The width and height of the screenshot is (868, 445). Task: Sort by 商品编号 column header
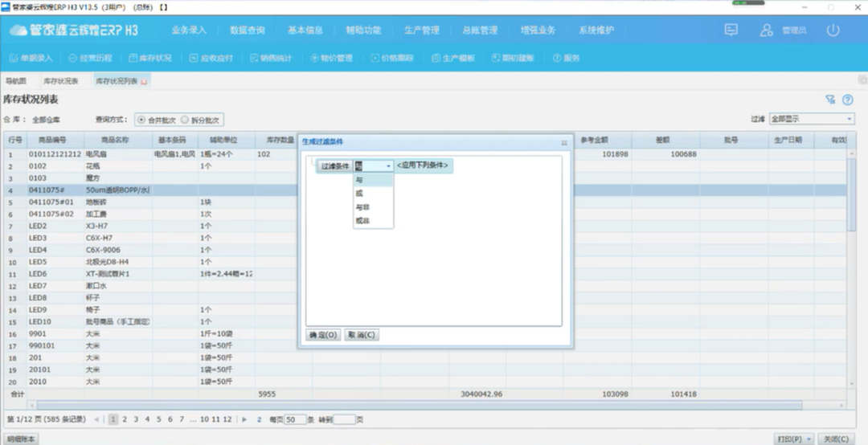[52, 141]
